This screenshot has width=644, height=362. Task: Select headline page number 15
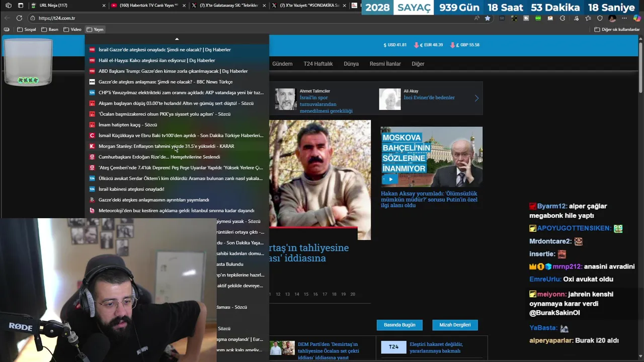[x=306, y=294]
